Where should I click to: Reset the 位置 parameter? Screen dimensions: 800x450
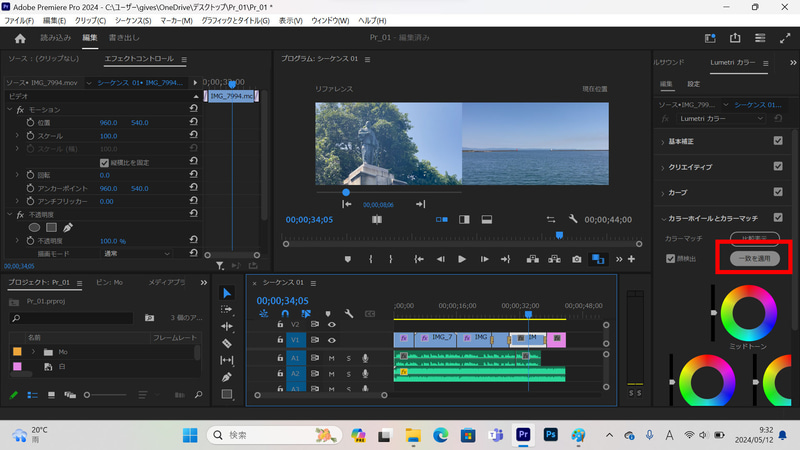click(192, 123)
